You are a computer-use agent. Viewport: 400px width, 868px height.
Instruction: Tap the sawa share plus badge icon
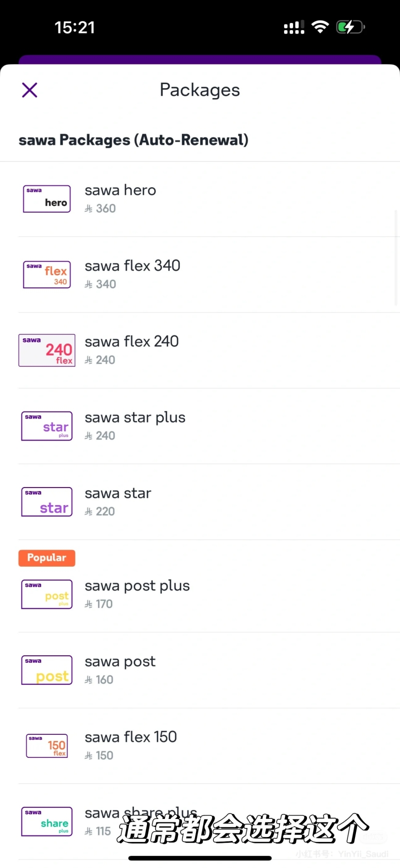pyautogui.click(x=47, y=821)
